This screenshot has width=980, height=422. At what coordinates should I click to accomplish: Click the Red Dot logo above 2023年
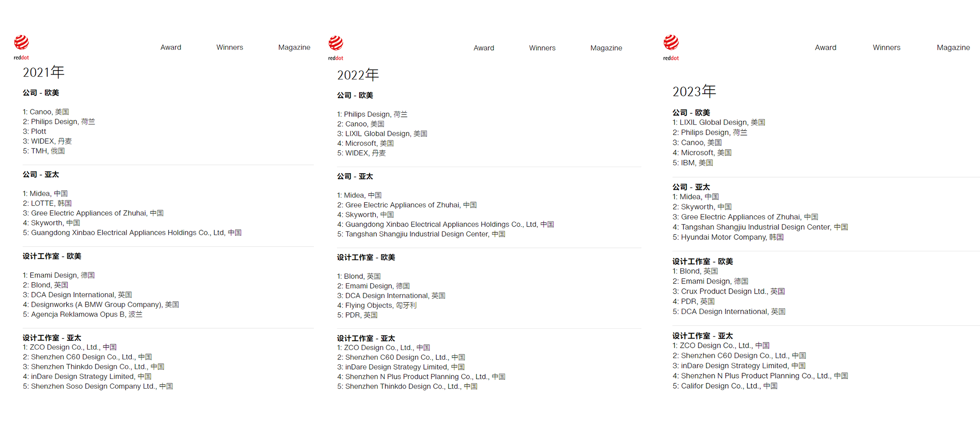coord(671,48)
